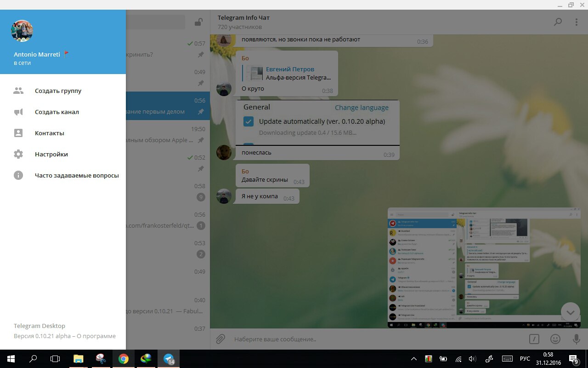Click Telegram Desktop link in footer
This screenshot has height=368, width=588.
click(x=40, y=326)
